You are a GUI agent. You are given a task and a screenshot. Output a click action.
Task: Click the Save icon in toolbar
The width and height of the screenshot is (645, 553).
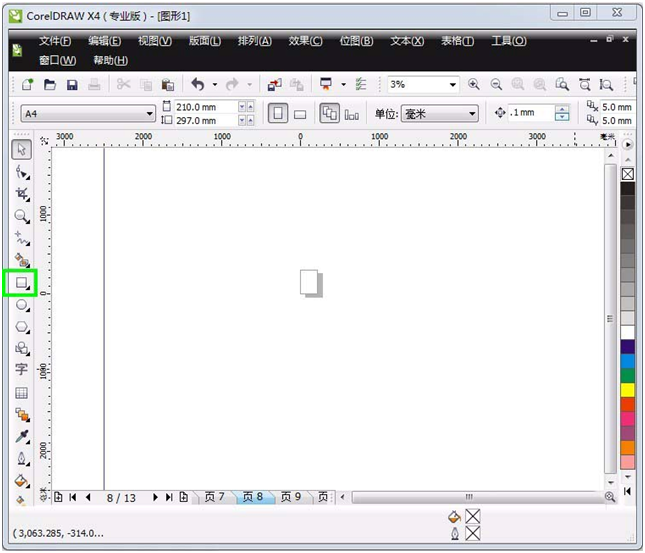[70, 85]
